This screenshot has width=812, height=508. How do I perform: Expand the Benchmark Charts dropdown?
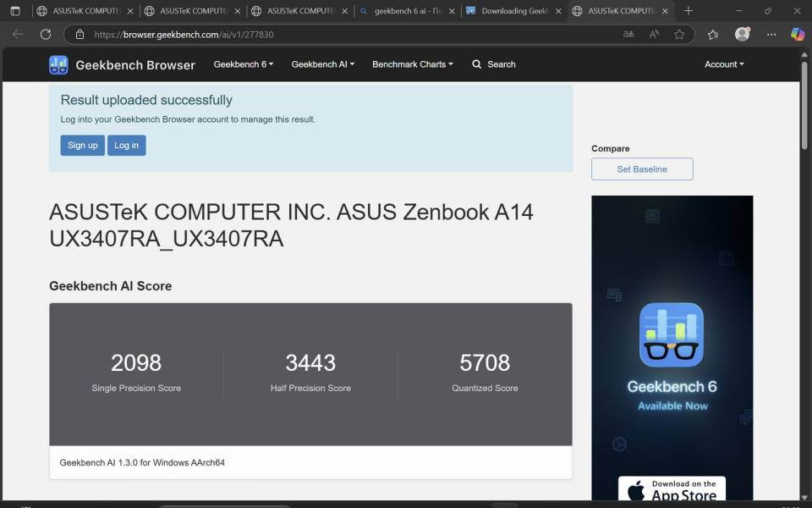click(x=412, y=64)
